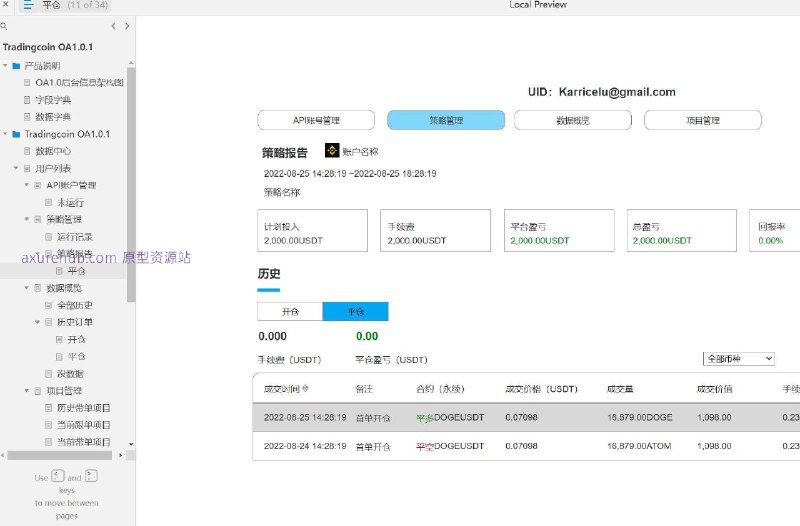800x526 pixels.
Task: Click the 平空DOGEUSDT contract cell
Action: pyautogui.click(x=450, y=446)
